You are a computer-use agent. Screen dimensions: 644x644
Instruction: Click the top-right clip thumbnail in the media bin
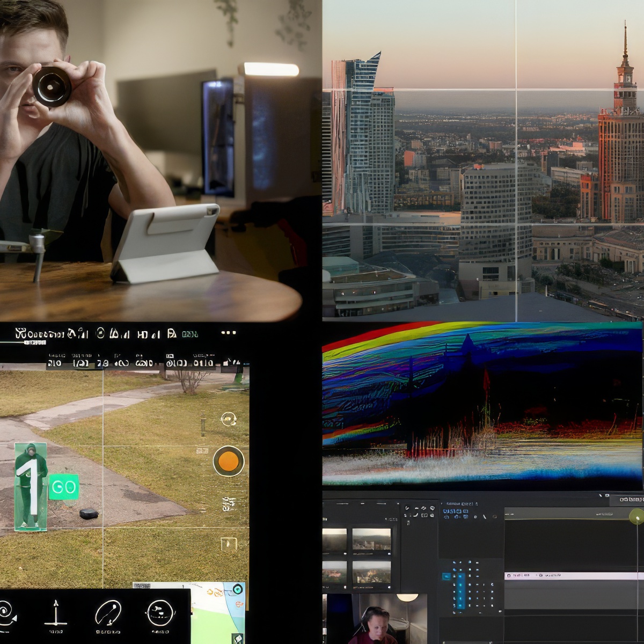click(371, 540)
